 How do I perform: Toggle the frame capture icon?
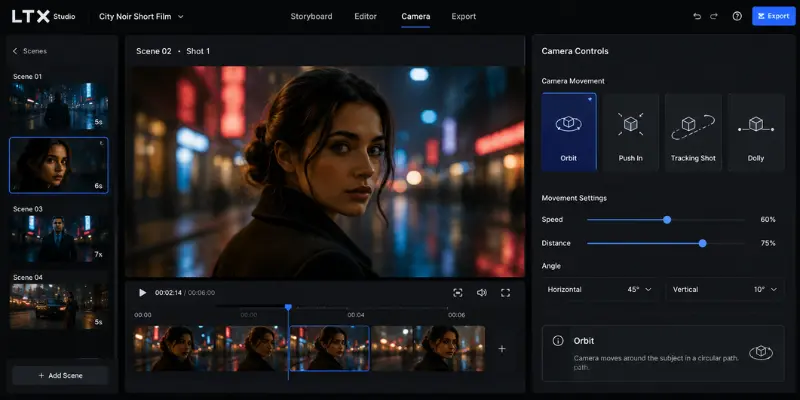click(x=458, y=292)
